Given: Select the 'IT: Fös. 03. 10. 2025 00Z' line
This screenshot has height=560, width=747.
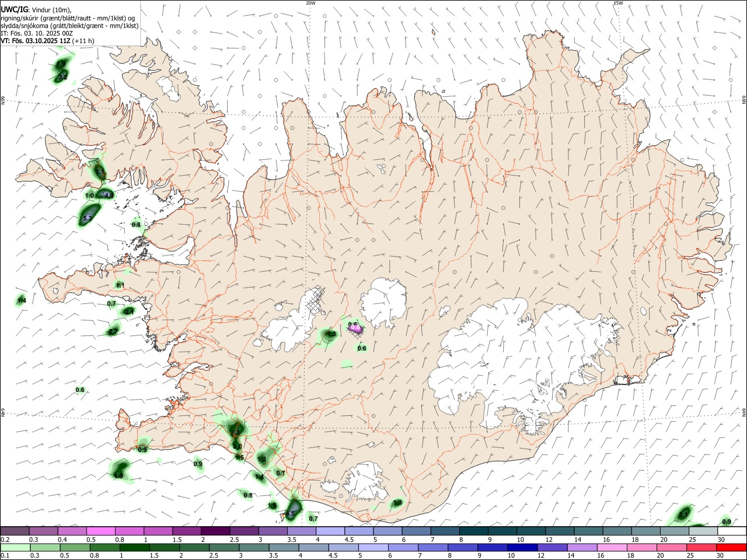Looking at the screenshot, I should coord(37,33).
